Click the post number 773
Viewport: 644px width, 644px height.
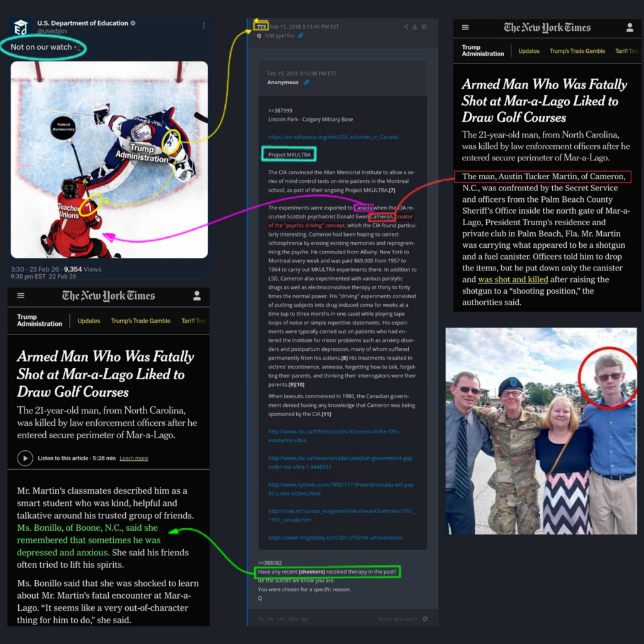260,26
